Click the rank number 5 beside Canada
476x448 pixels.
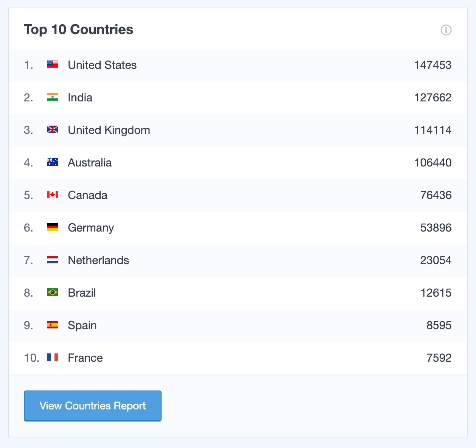coord(27,195)
